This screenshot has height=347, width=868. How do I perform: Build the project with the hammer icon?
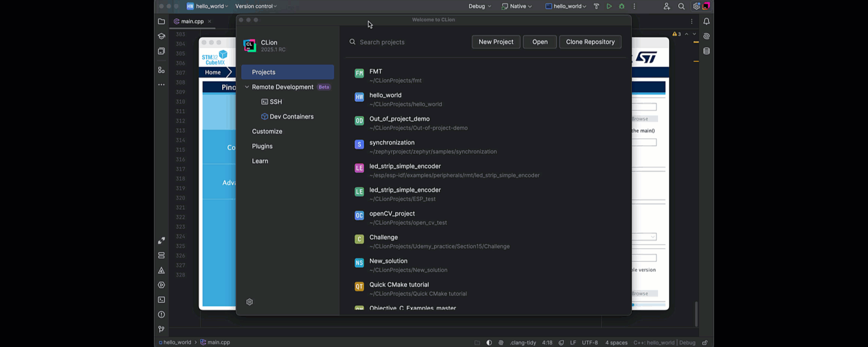[597, 6]
